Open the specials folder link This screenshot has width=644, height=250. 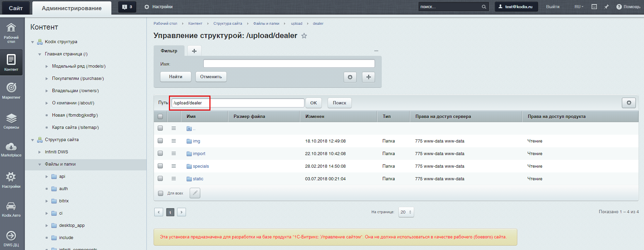(x=201, y=166)
